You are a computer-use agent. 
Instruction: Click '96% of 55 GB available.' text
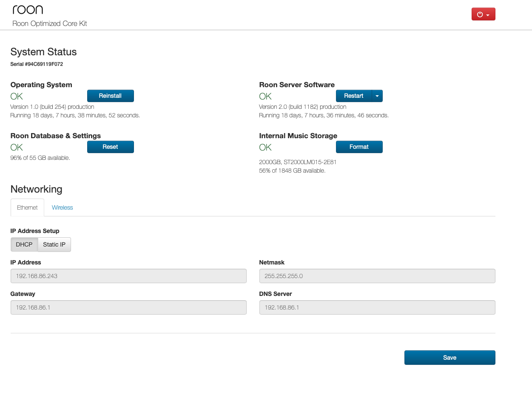pyautogui.click(x=40, y=158)
